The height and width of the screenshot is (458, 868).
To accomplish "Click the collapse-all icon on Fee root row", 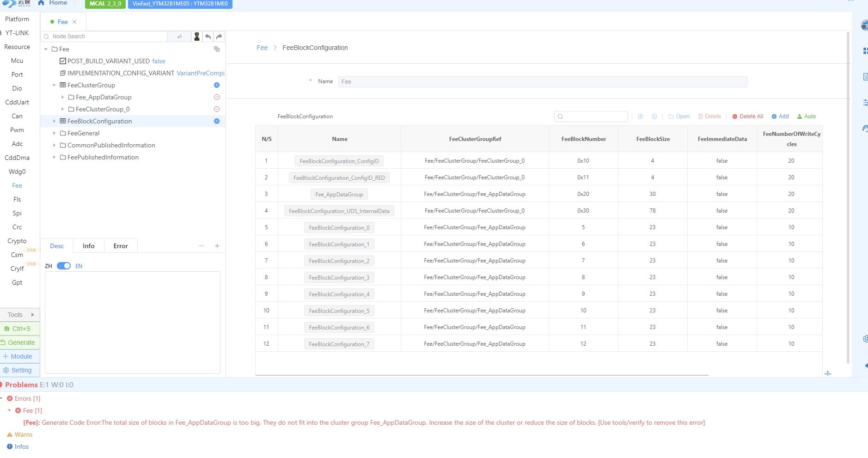I will [217, 49].
